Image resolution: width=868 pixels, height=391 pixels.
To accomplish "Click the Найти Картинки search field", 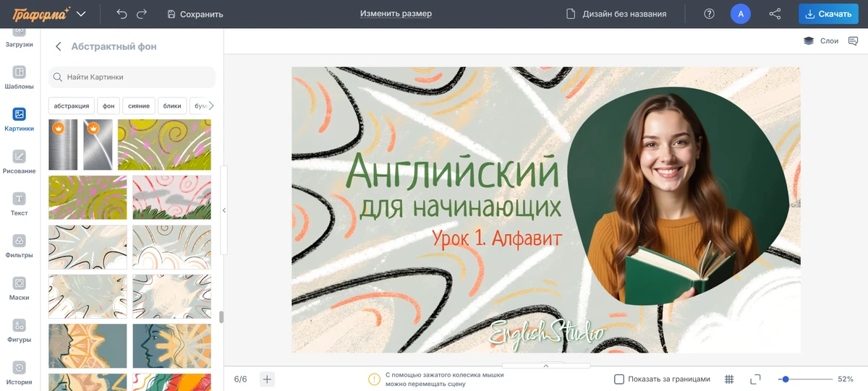I will (x=137, y=77).
